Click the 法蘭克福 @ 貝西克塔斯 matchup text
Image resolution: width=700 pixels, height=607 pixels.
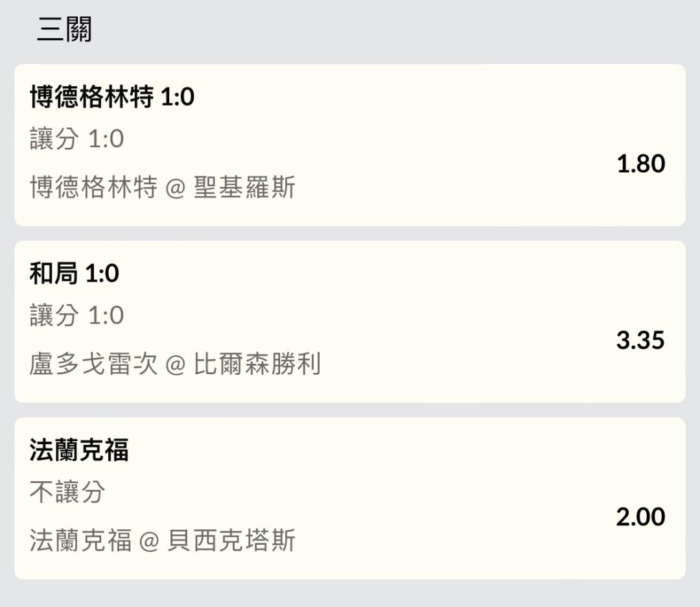point(163,540)
